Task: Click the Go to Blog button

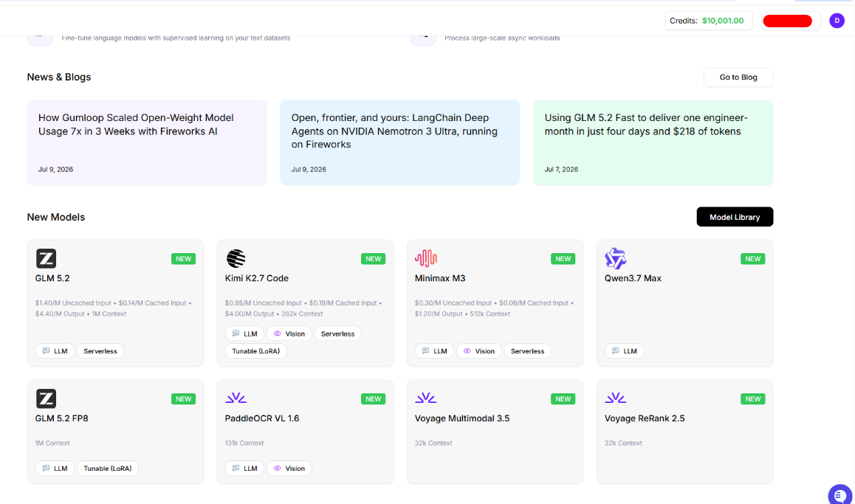Action: [x=738, y=77]
